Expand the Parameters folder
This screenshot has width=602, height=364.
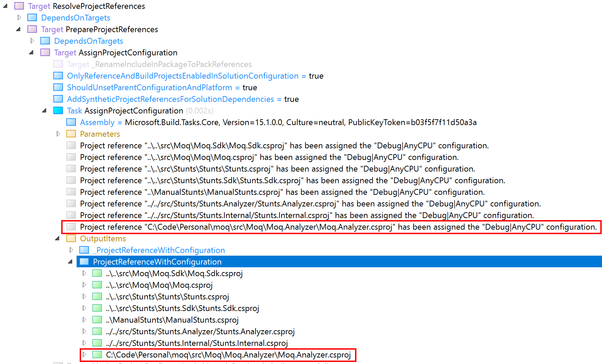coord(58,134)
